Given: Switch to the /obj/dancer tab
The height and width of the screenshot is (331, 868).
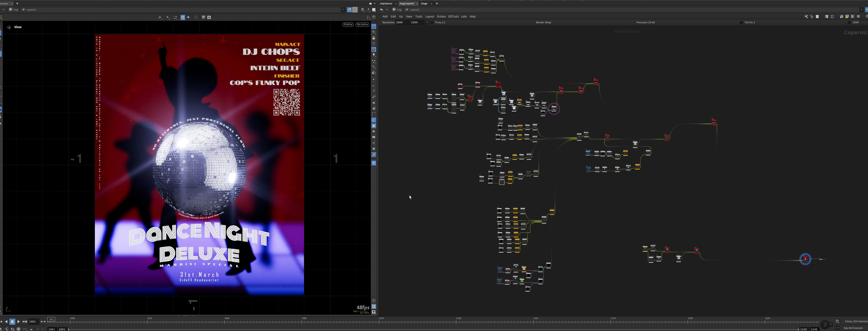Looking at the screenshot, I should 386,3.
